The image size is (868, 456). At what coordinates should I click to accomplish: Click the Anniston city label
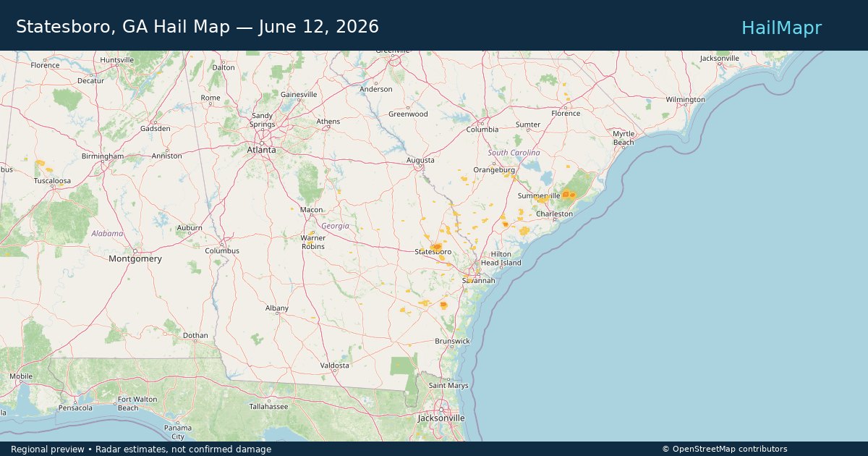(x=167, y=156)
